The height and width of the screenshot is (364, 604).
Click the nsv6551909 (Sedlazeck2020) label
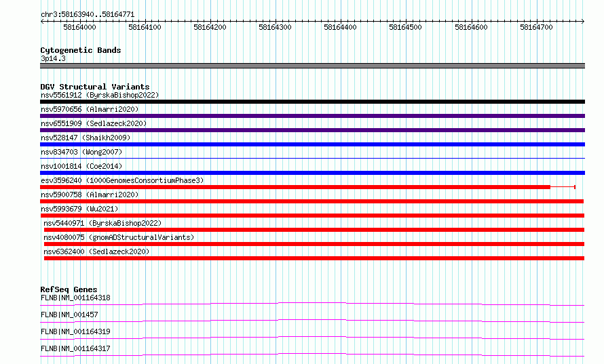click(94, 123)
